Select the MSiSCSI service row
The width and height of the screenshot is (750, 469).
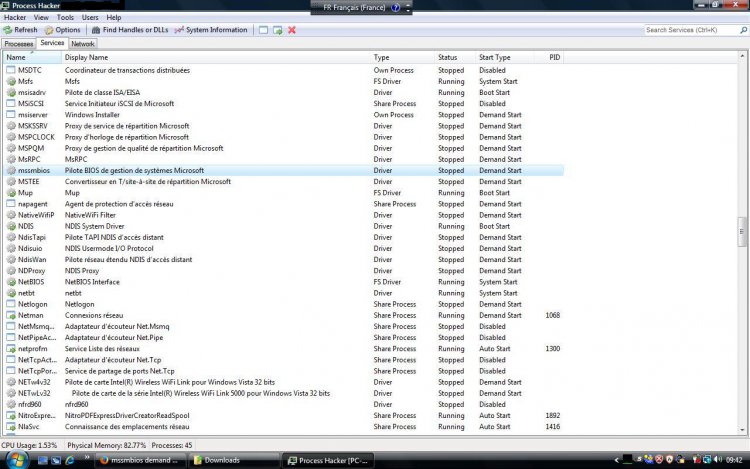coord(284,104)
